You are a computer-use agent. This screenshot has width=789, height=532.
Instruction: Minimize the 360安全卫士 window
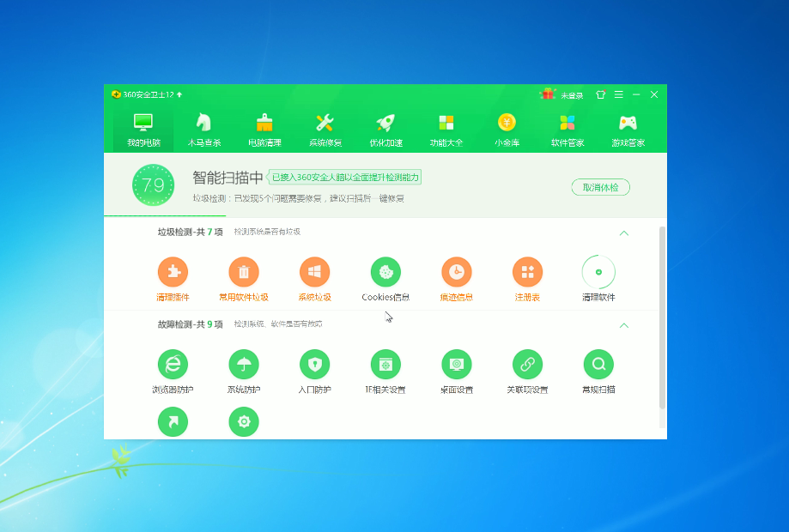pyautogui.click(x=636, y=94)
